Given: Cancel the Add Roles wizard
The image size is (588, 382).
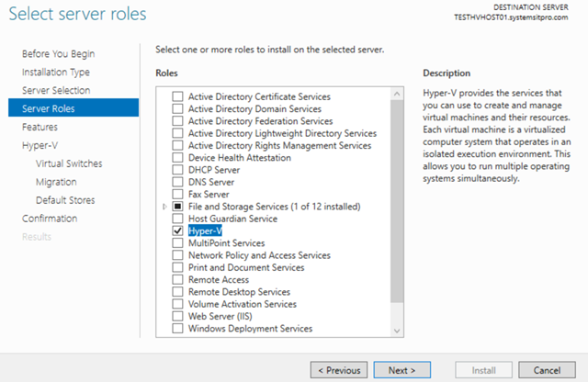Looking at the screenshot, I should [x=547, y=370].
